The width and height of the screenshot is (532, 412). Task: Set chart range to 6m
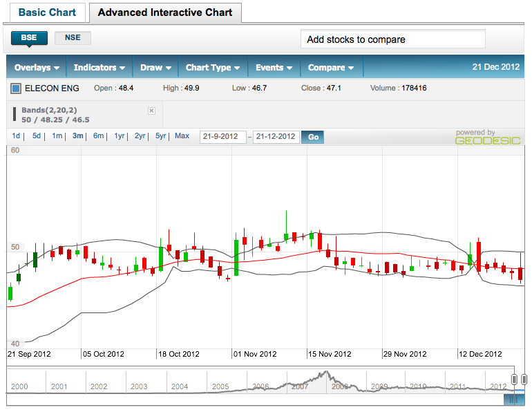pyautogui.click(x=98, y=135)
